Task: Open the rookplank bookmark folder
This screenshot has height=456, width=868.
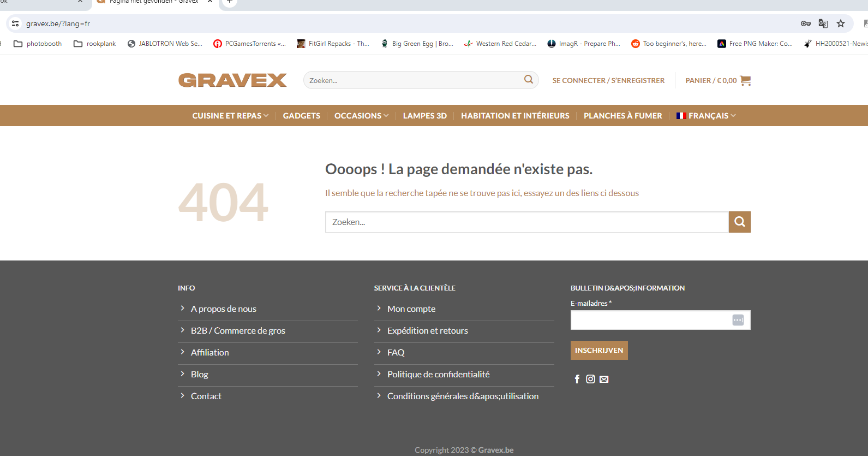Action: point(95,44)
